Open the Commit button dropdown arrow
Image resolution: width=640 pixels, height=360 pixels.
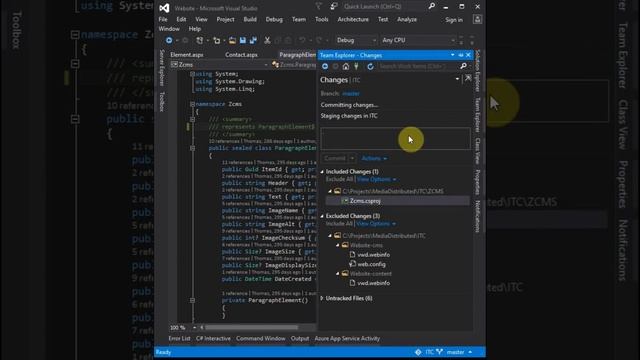pyautogui.click(x=352, y=158)
